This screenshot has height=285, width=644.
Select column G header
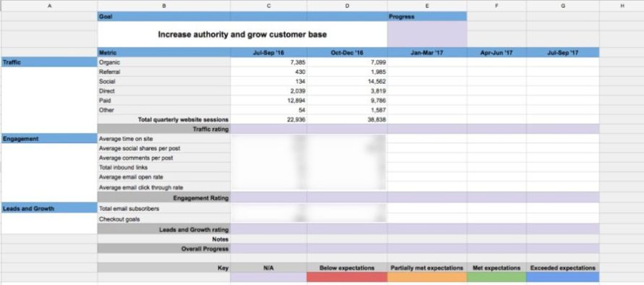[563, 6]
